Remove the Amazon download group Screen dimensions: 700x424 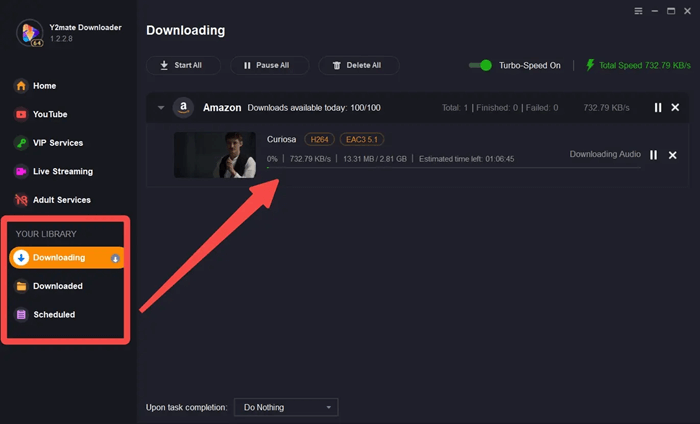[x=675, y=108]
